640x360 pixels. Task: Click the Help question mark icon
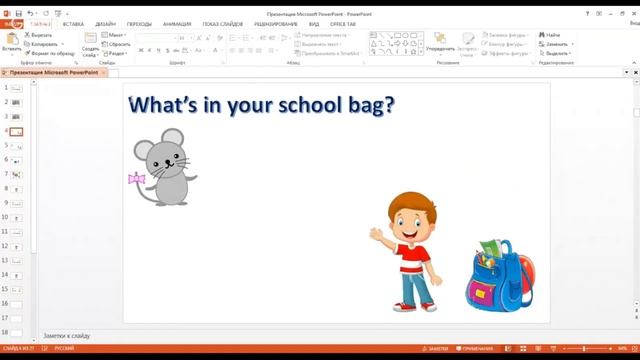tap(587, 14)
